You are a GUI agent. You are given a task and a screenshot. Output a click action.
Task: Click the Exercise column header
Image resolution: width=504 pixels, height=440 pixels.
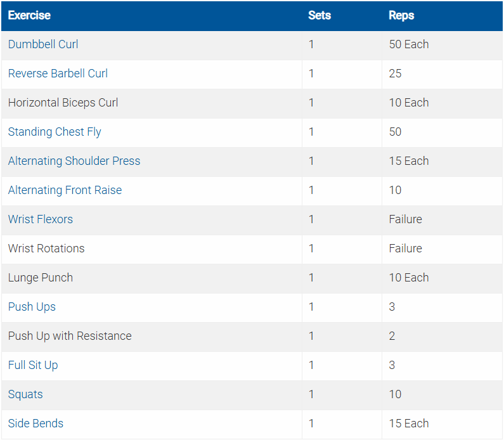coord(29,15)
